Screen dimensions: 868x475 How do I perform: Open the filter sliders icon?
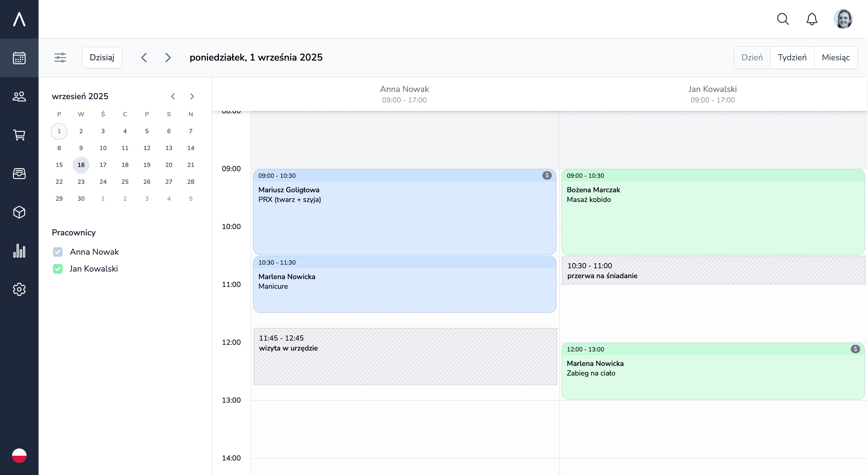(x=60, y=58)
